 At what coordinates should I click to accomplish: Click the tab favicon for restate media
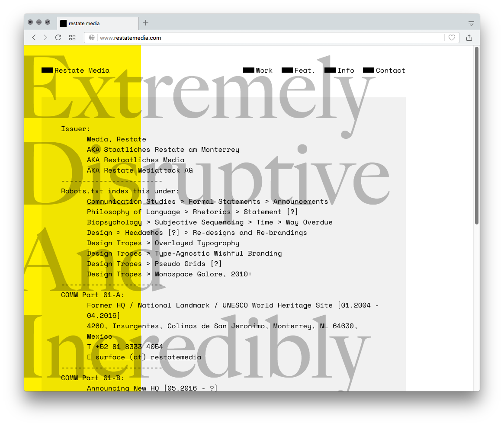[63, 23]
